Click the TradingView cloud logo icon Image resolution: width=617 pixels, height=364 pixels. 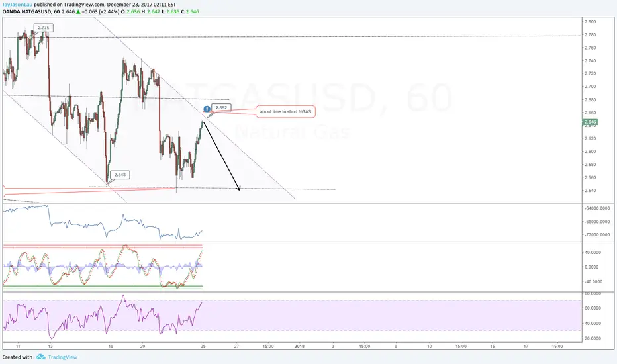[40, 357]
